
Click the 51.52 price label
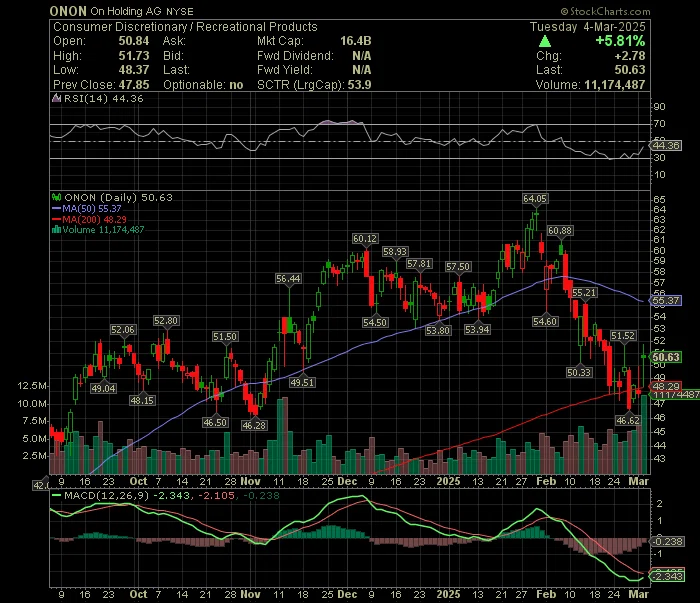[623, 336]
